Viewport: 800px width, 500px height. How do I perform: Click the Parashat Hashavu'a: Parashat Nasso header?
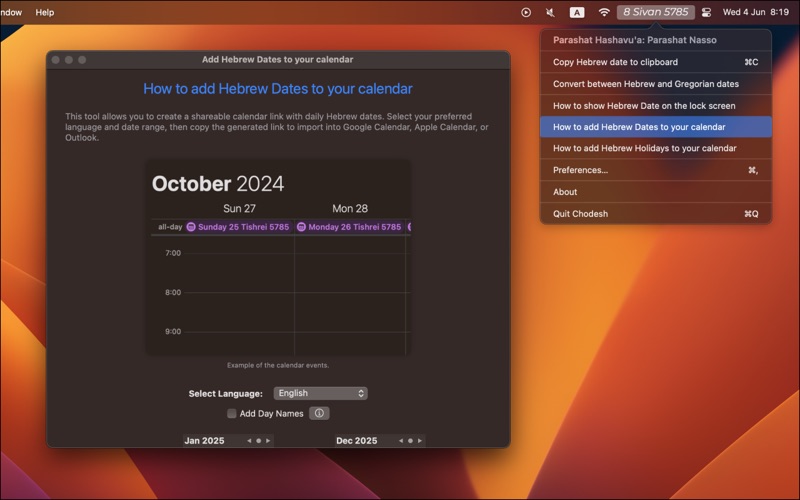click(x=635, y=40)
